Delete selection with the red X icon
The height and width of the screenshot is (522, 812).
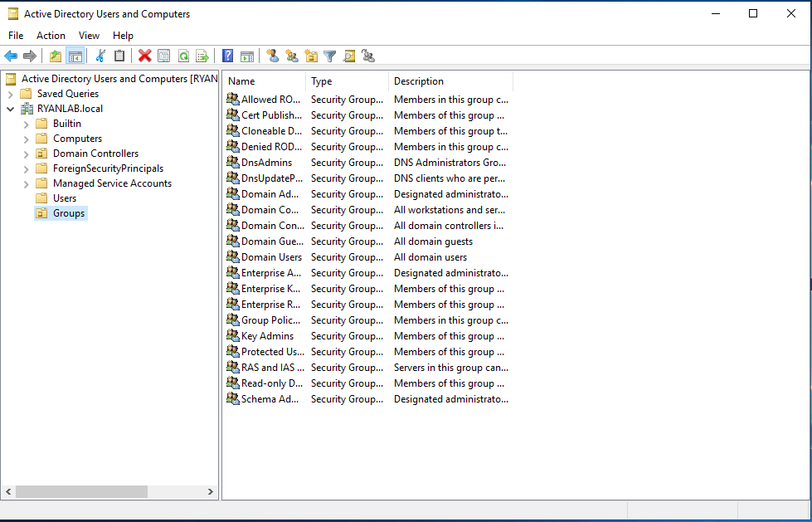click(144, 56)
